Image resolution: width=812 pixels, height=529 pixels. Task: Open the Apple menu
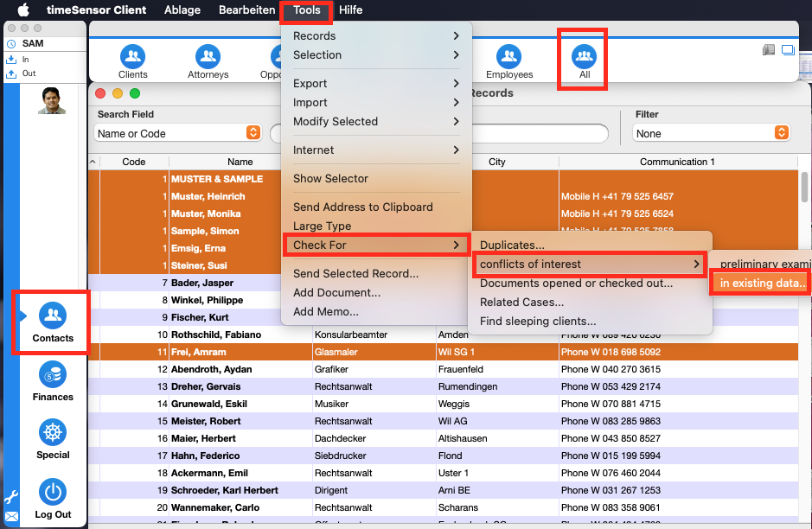[x=23, y=10]
